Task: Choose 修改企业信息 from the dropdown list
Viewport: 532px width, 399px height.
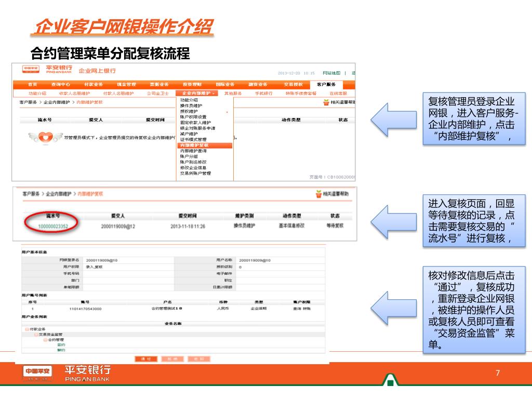Action: click(x=193, y=168)
